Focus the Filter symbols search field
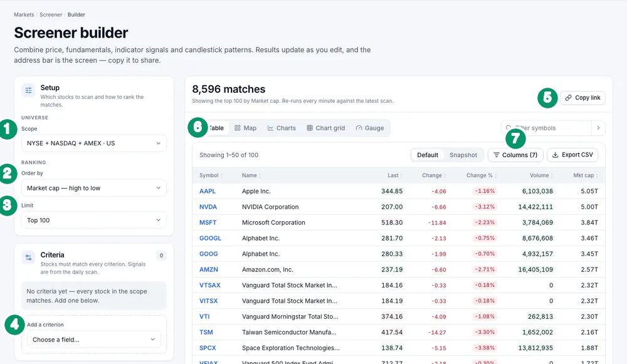 [546, 128]
